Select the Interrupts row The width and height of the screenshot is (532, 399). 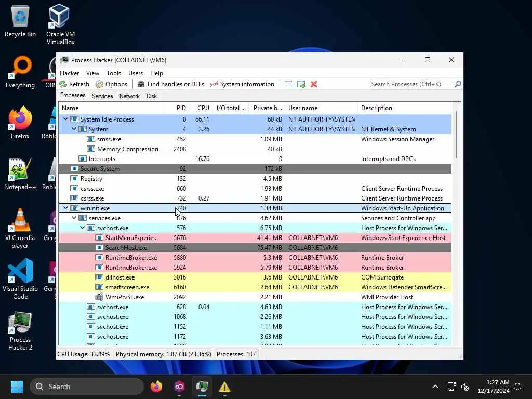[255, 159]
